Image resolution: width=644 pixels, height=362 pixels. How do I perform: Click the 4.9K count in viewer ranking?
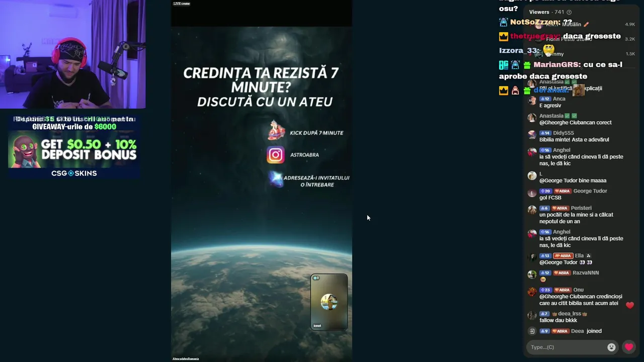(630, 24)
